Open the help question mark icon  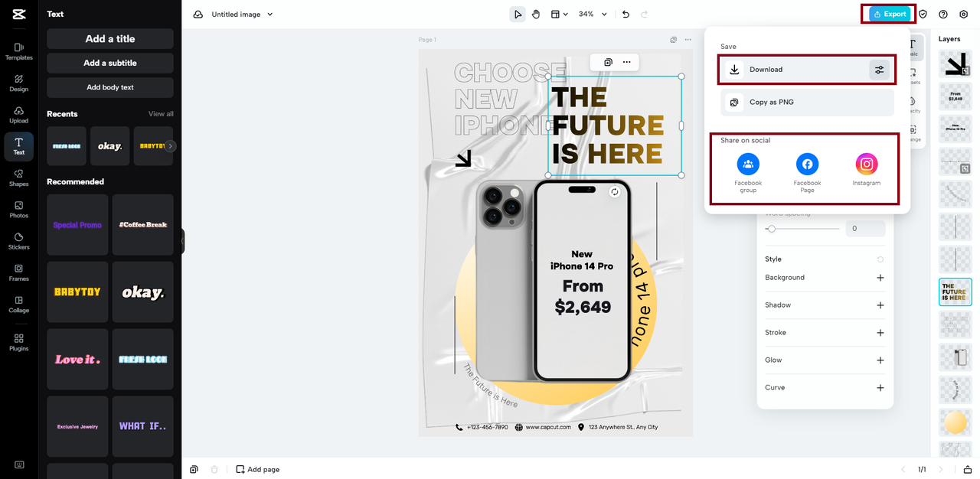(x=943, y=14)
